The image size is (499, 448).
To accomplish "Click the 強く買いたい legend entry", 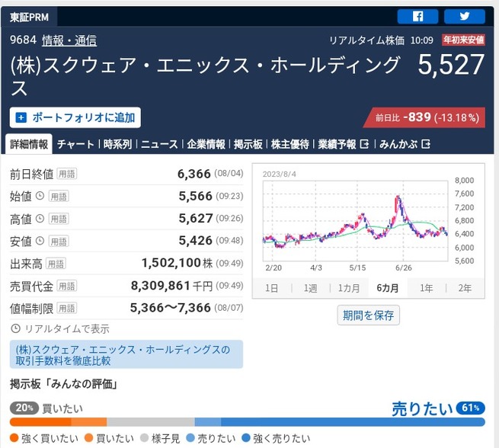I will click(44, 438).
